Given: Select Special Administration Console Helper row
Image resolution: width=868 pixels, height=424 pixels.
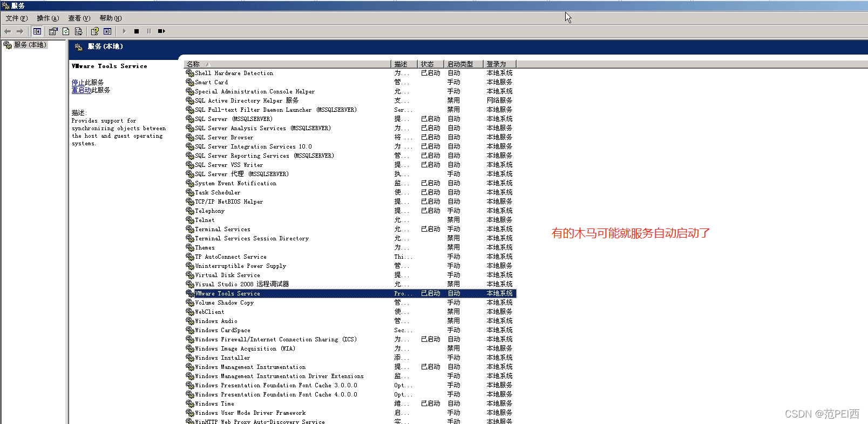Looking at the screenshot, I should 350,91.
